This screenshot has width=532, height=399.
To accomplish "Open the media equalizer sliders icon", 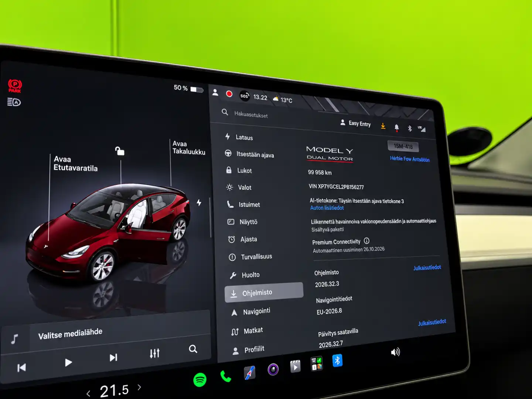I will pos(155,353).
